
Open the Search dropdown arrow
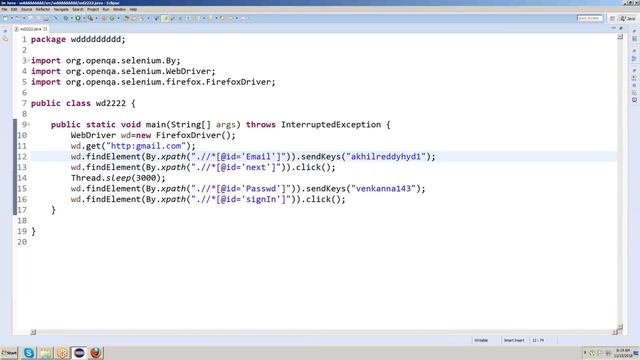[x=148, y=18]
